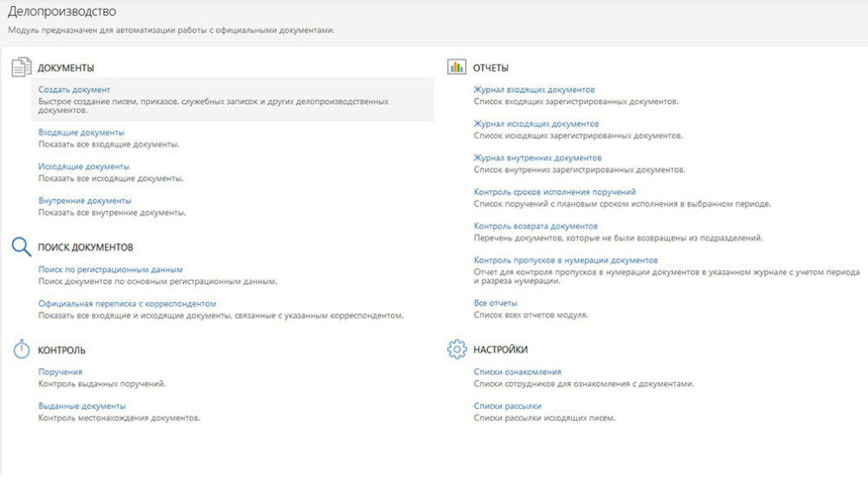868x488 pixels.
Task: Open Входящие документы list
Action: coord(81,132)
